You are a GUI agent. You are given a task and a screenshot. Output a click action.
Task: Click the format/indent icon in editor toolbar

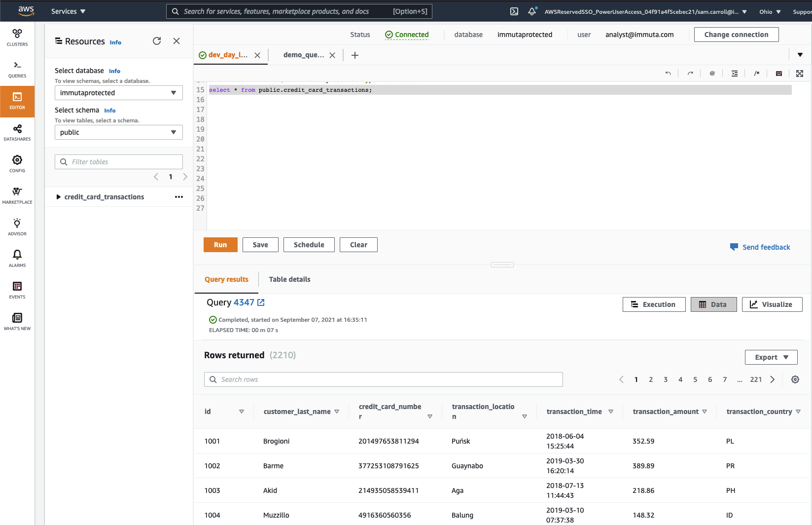tap(735, 73)
